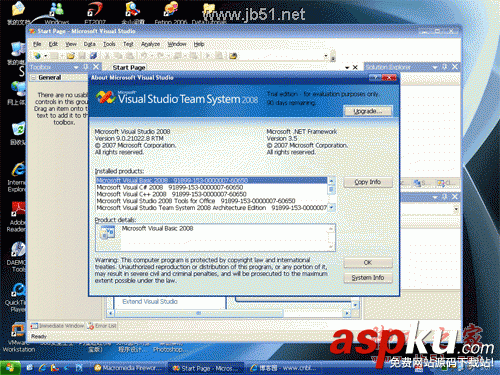Viewport: 500px width, 375px height.
Task: Open the find combo box dropdown in toolbar
Action: (326, 56)
